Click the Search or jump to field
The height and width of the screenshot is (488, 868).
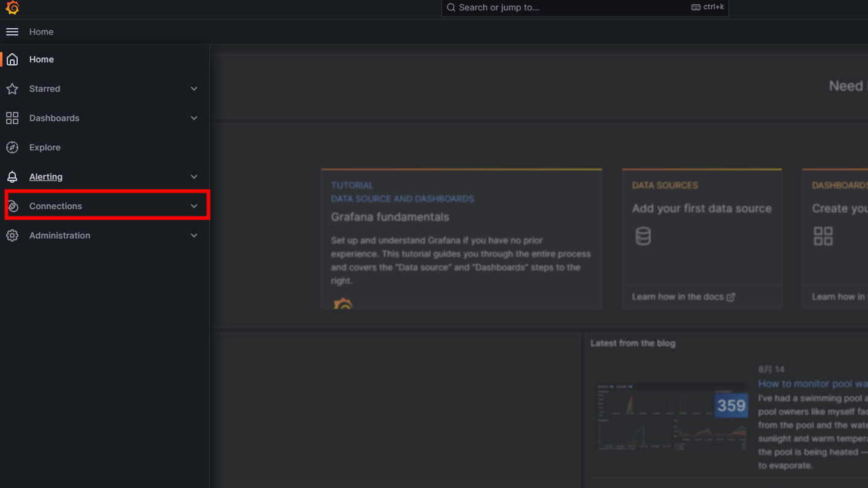click(585, 8)
